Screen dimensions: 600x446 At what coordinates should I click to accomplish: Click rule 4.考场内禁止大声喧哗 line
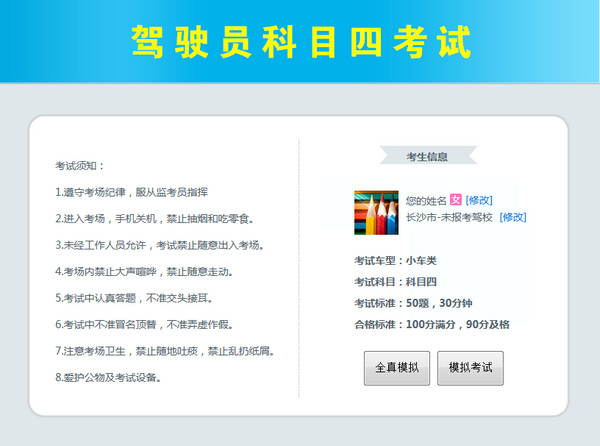[x=144, y=272]
